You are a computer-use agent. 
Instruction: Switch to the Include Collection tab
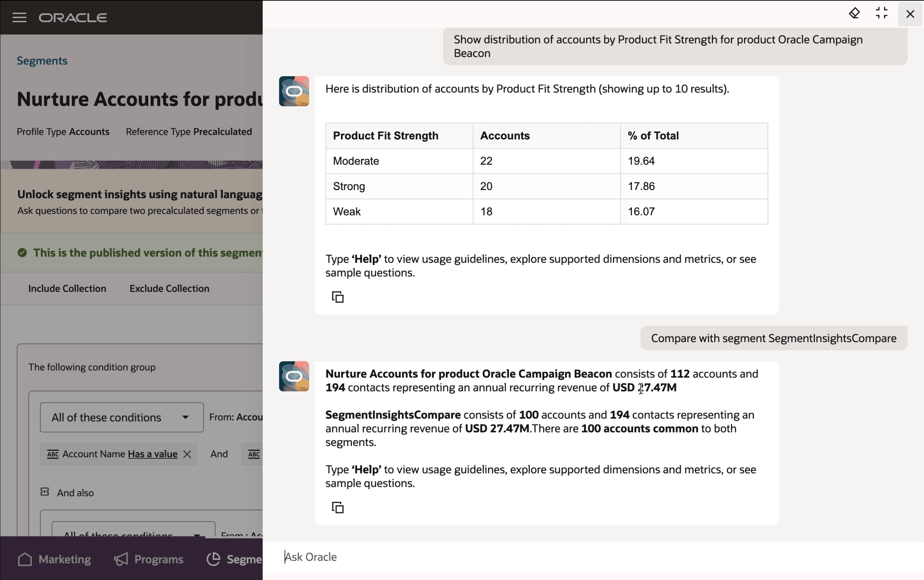pyautogui.click(x=67, y=288)
